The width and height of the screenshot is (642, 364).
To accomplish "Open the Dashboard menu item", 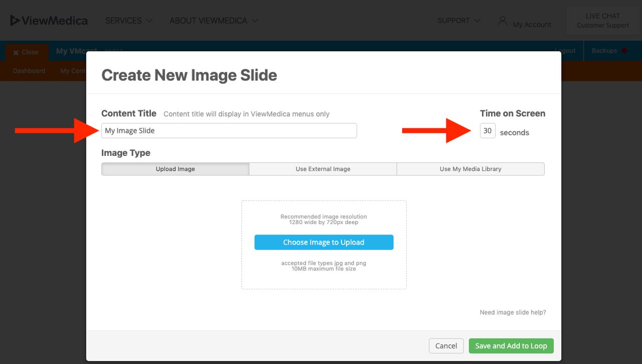I will point(29,71).
